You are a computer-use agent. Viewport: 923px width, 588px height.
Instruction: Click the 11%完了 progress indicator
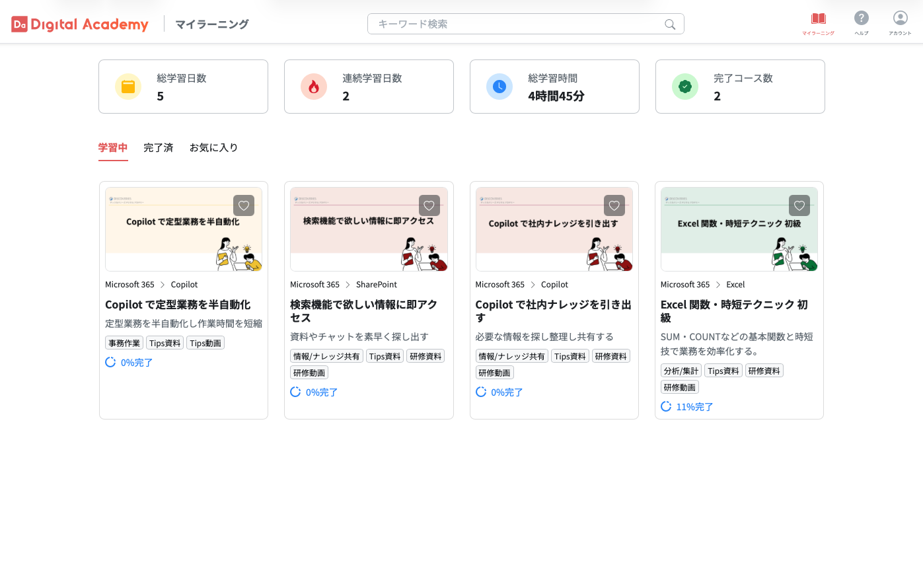tap(687, 407)
